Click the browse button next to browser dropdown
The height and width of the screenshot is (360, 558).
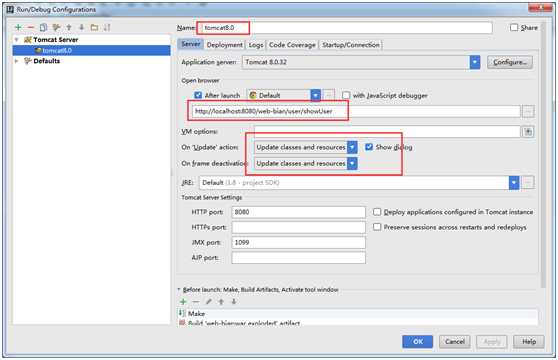pyautogui.click(x=329, y=95)
